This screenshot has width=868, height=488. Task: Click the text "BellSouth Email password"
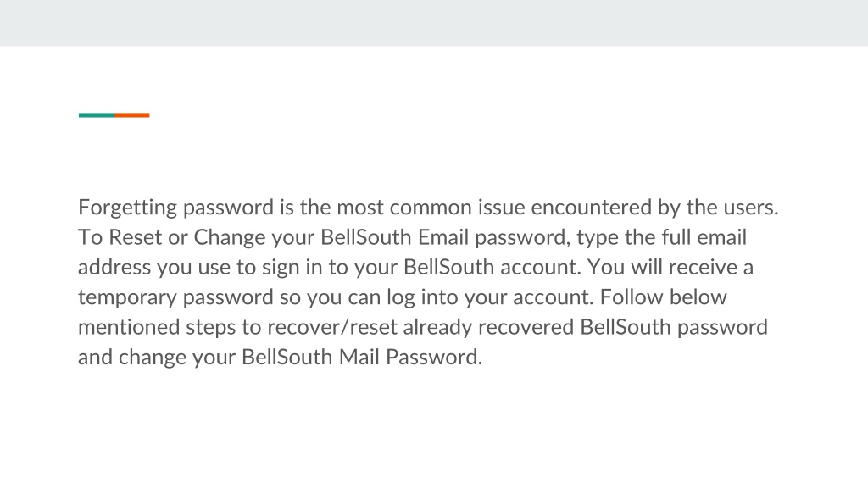(444, 238)
